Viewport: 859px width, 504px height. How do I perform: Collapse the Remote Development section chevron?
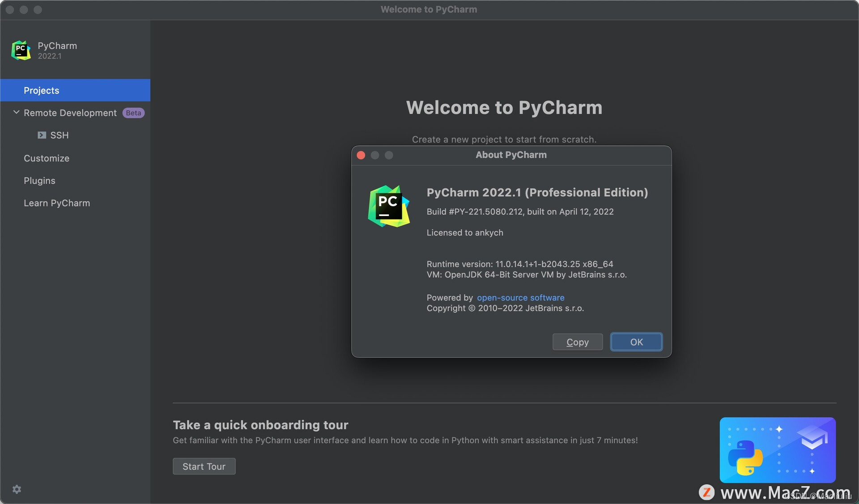click(16, 112)
